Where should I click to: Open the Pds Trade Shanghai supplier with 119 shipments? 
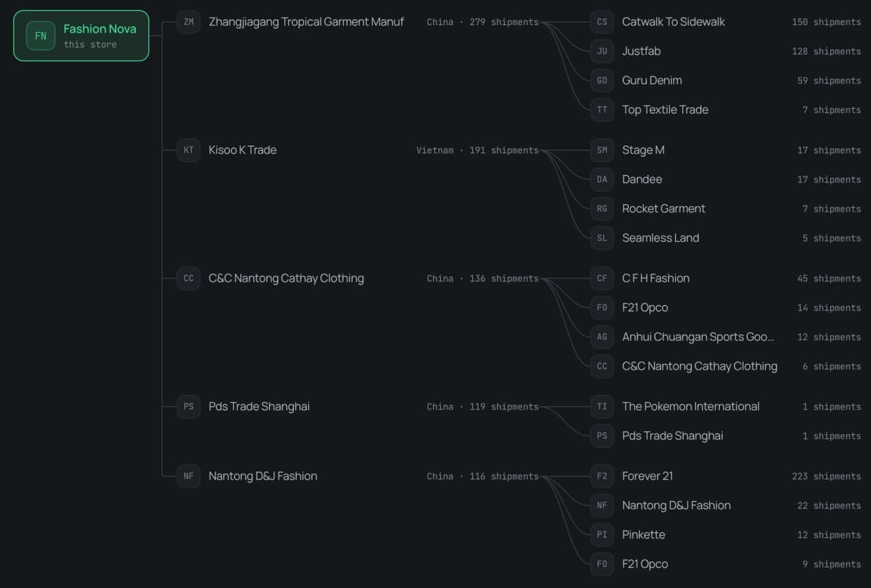(x=259, y=407)
